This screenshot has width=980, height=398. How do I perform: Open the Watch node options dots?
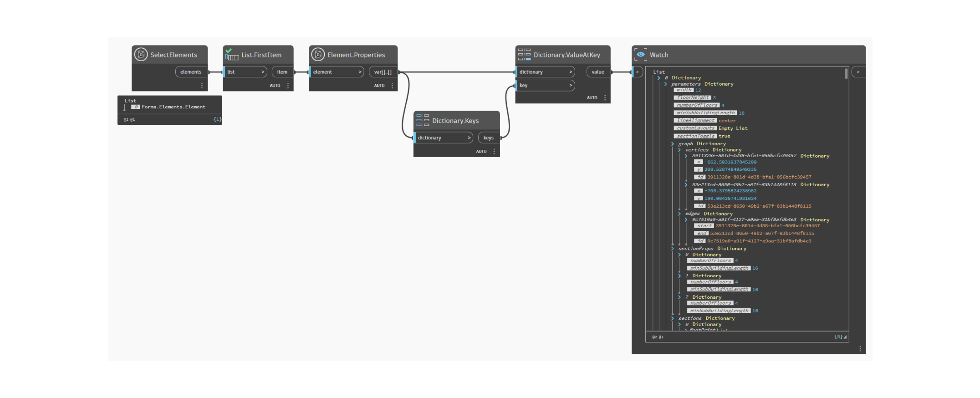(860, 348)
